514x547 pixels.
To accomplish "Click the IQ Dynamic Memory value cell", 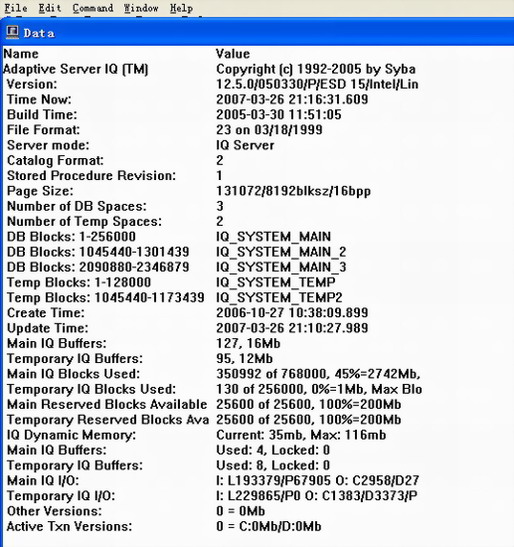I will 301,435.
